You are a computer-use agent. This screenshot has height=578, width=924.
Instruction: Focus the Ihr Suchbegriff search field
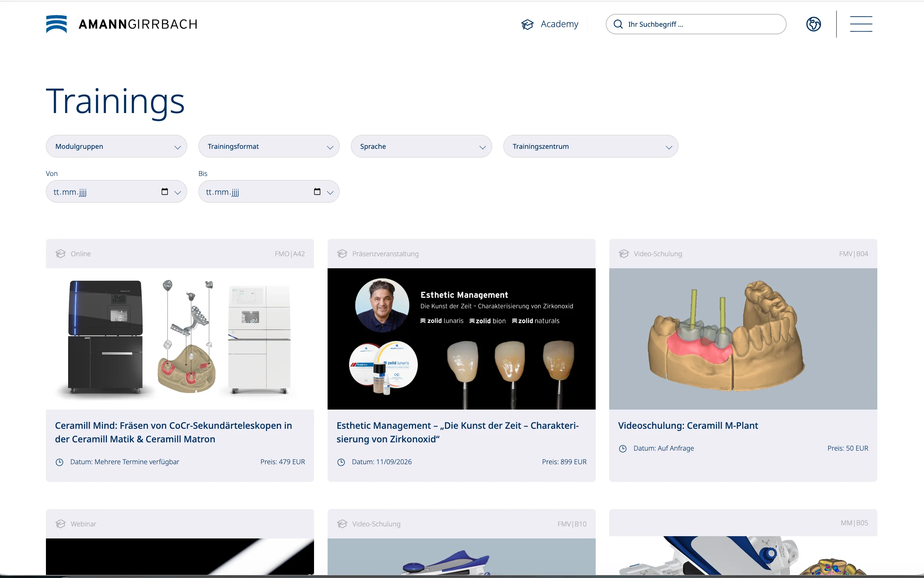point(696,24)
